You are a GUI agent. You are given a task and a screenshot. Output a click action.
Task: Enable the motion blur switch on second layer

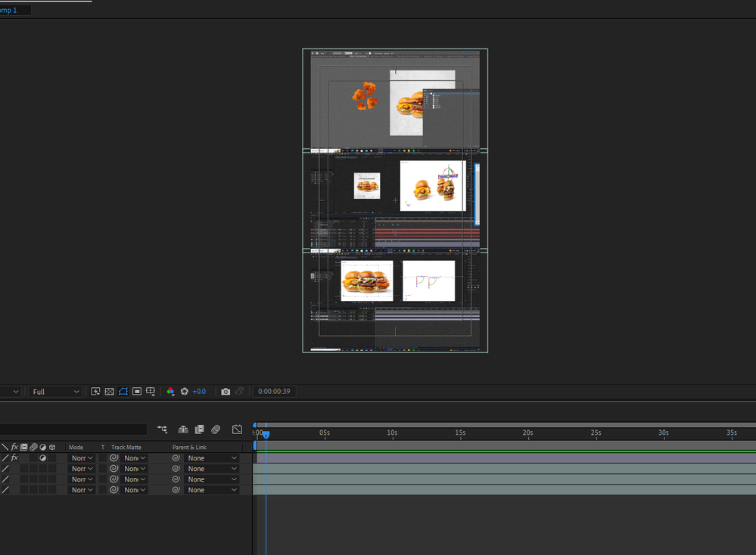(33, 468)
